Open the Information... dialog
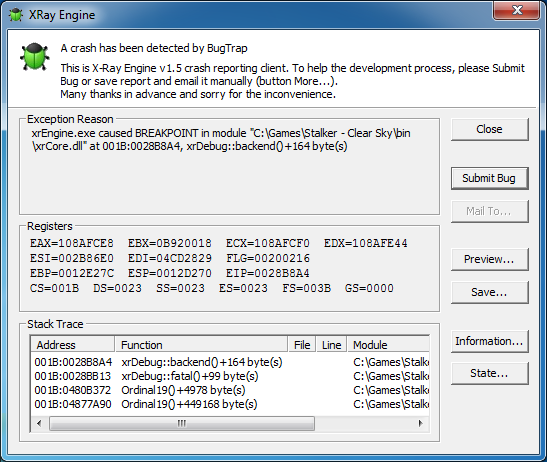This screenshot has width=547, height=462. click(x=489, y=341)
